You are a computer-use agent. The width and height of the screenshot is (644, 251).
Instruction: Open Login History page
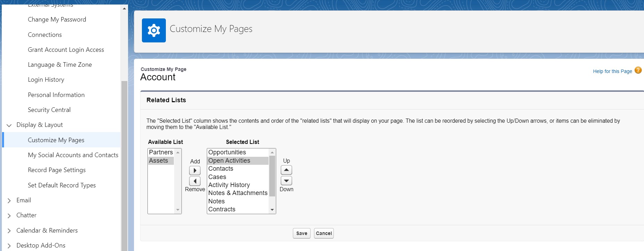tap(46, 80)
